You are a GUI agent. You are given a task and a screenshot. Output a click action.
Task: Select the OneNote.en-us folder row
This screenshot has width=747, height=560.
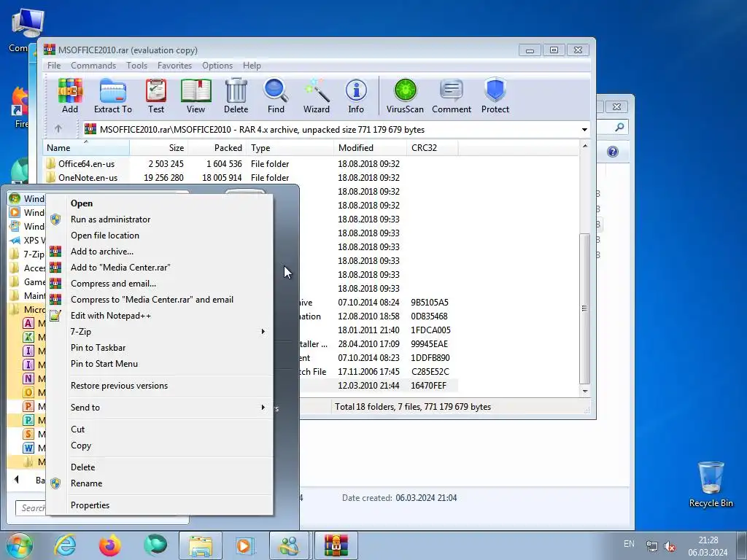(x=251, y=178)
